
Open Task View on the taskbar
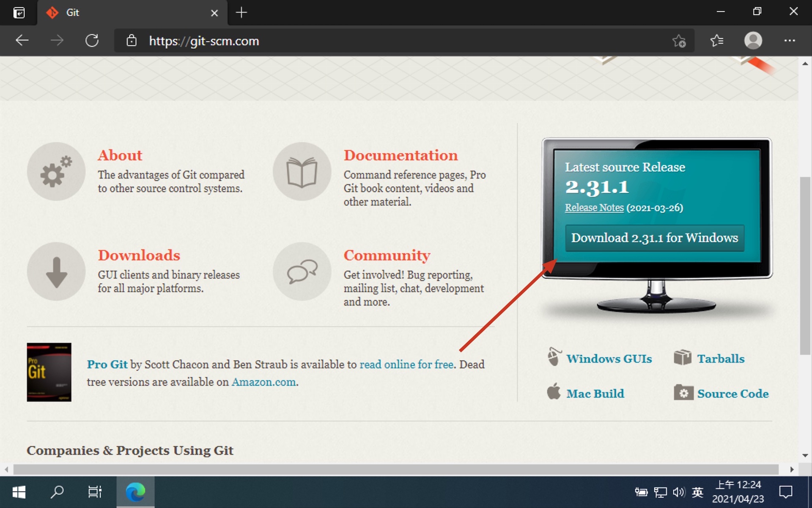95,492
